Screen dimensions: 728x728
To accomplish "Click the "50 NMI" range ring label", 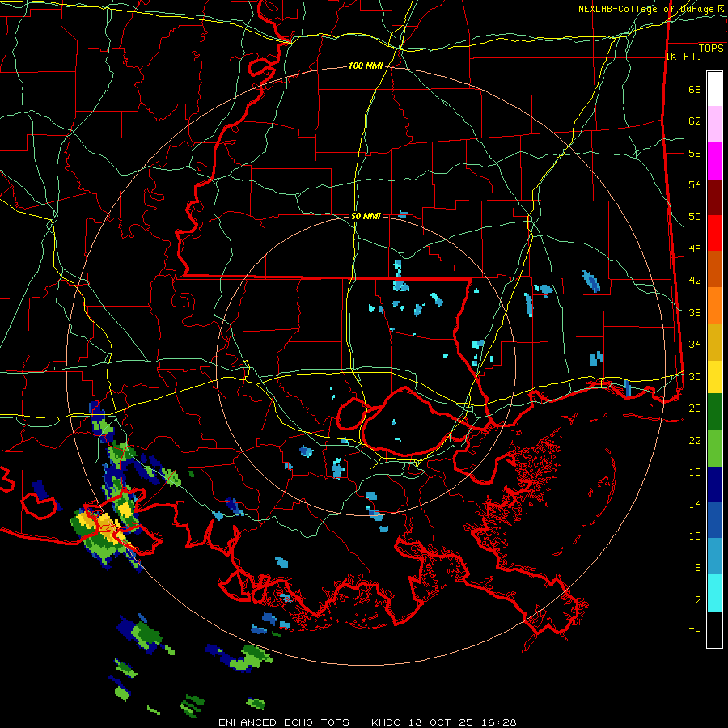I will [366, 216].
